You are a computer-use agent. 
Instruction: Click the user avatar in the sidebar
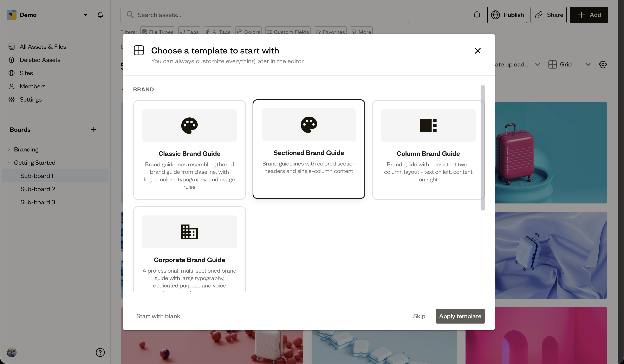click(x=11, y=352)
